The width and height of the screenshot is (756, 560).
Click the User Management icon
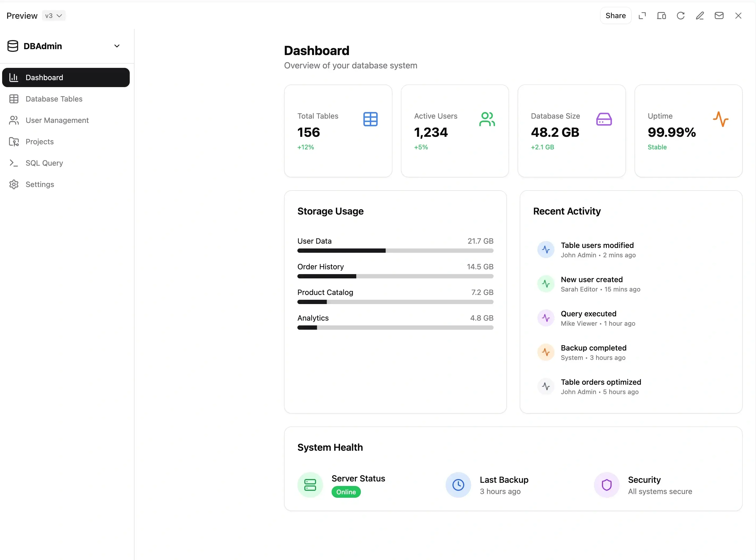[14, 120]
